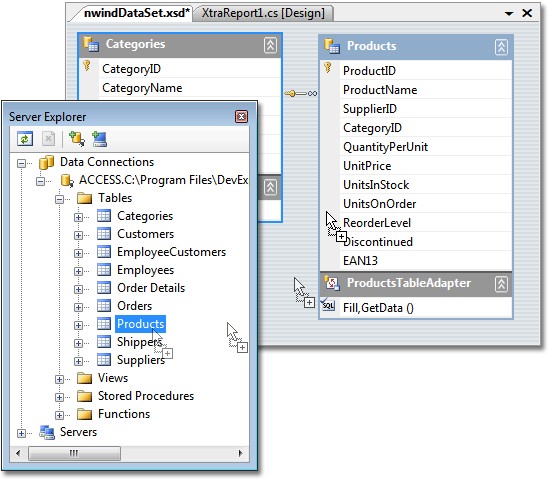Click the Connect to Database toolbar icon
Screen dimensions: 549x479
[77, 139]
